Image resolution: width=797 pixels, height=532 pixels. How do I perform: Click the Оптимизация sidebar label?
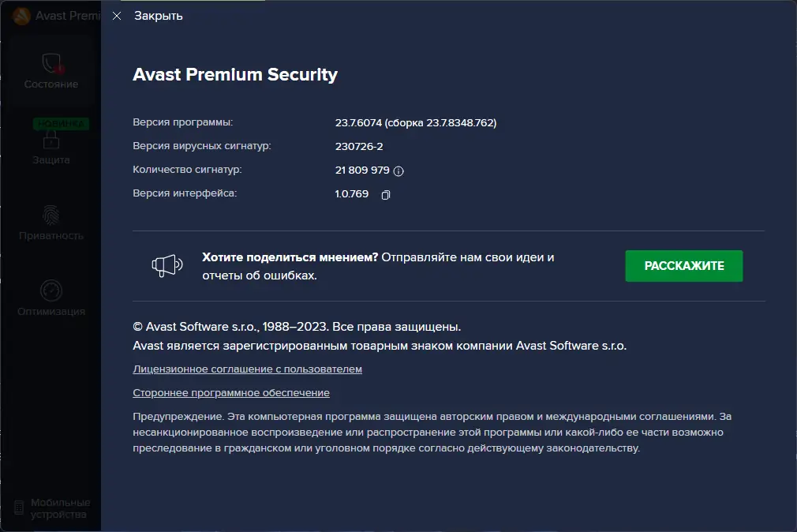tap(51, 312)
